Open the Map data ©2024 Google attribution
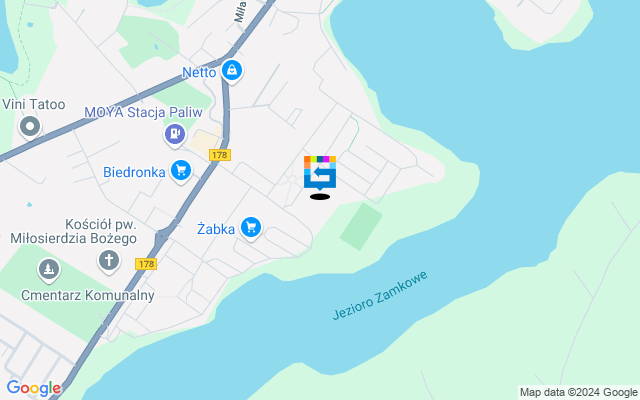This screenshot has width=640, height=400. tap(579, 392)
